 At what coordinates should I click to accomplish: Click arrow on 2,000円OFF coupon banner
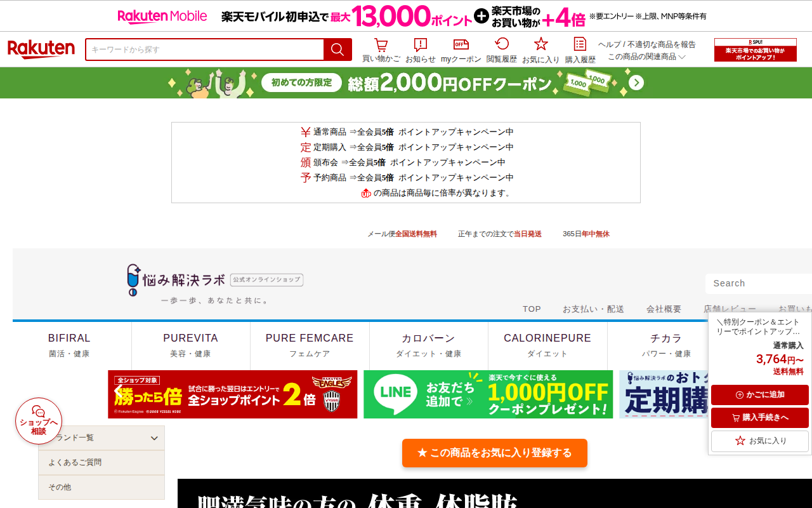pos(636,83)
